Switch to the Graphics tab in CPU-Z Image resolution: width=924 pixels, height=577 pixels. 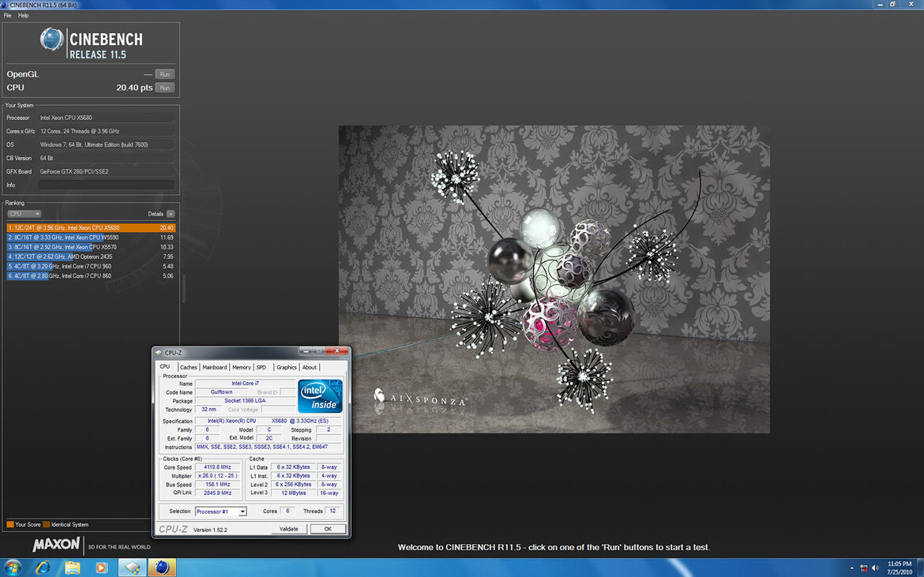pos(287,367)
